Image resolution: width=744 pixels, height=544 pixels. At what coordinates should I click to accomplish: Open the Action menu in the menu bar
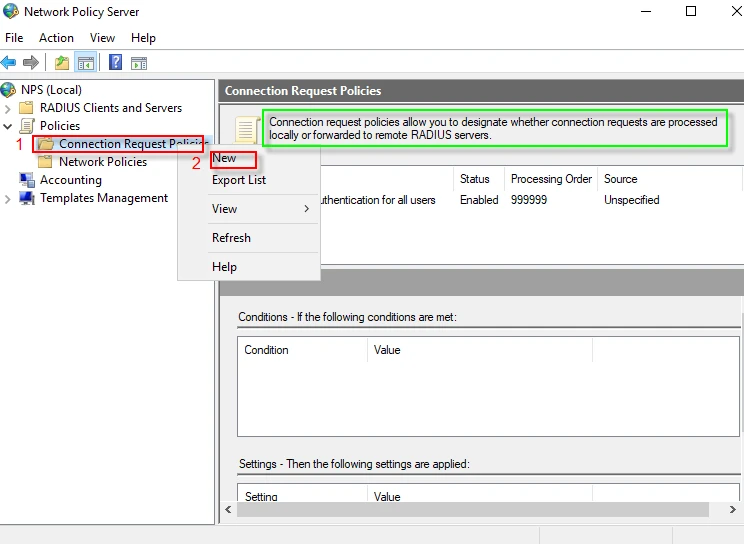56,38
